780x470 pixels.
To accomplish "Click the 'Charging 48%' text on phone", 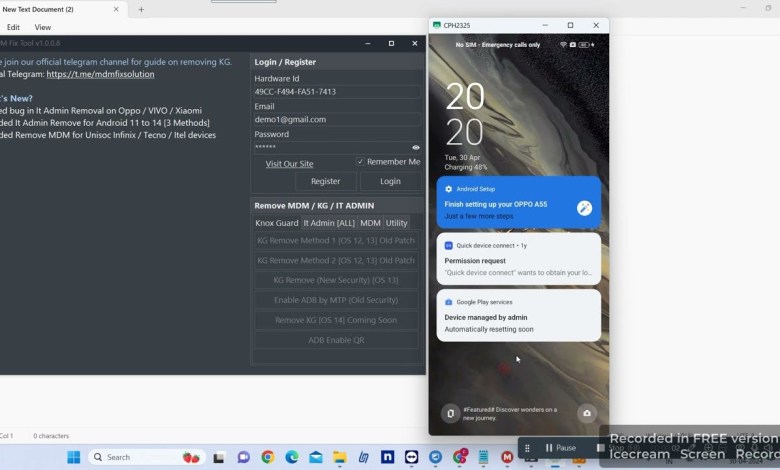I will tap(466, 167).
